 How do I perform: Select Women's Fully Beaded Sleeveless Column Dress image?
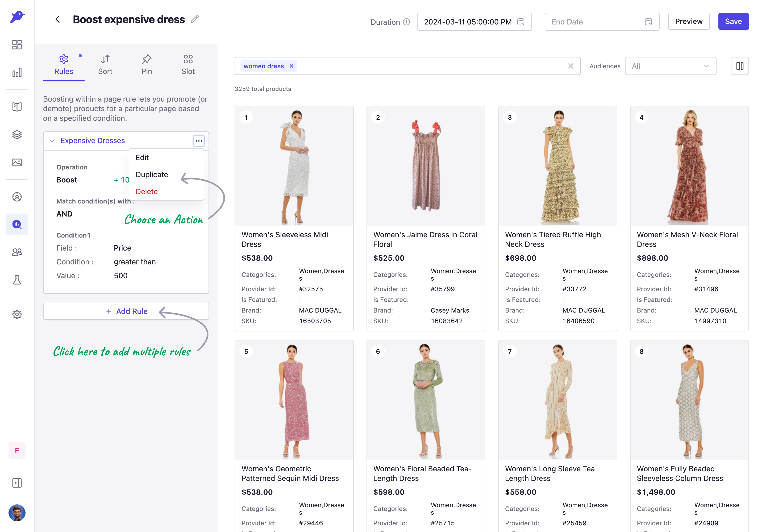[x=689, y=400]
